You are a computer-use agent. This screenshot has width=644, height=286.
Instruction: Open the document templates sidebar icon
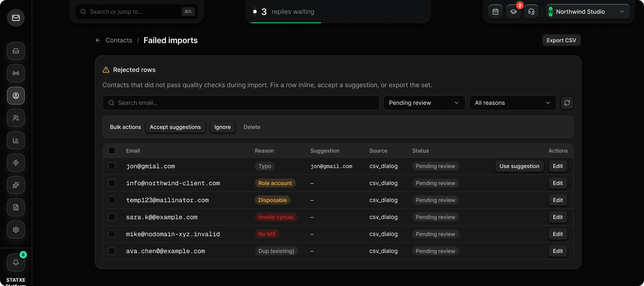point(16,207)
